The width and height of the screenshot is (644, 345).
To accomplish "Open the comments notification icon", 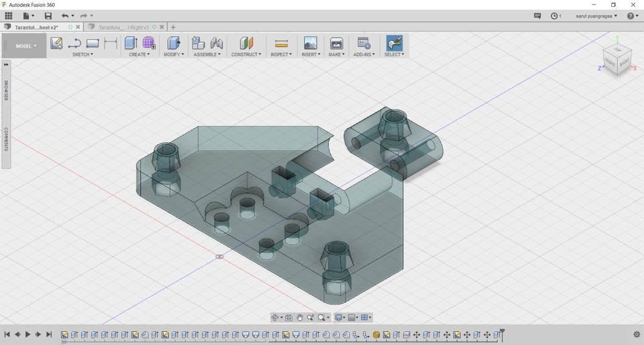I will [537, 16].
